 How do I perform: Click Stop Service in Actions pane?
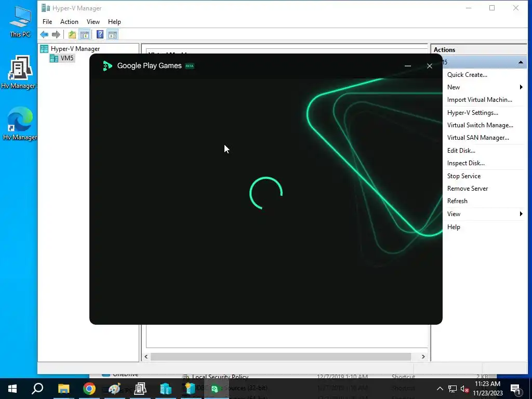[463, 176]
